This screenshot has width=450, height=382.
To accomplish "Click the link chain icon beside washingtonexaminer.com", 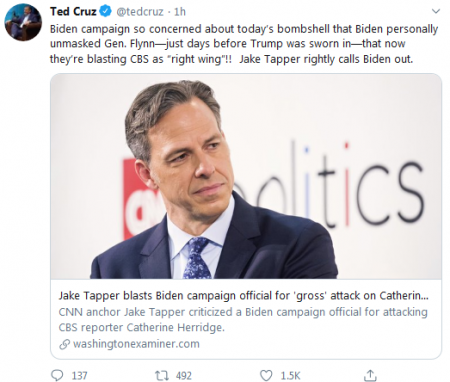I will click(x=64, y=344).
